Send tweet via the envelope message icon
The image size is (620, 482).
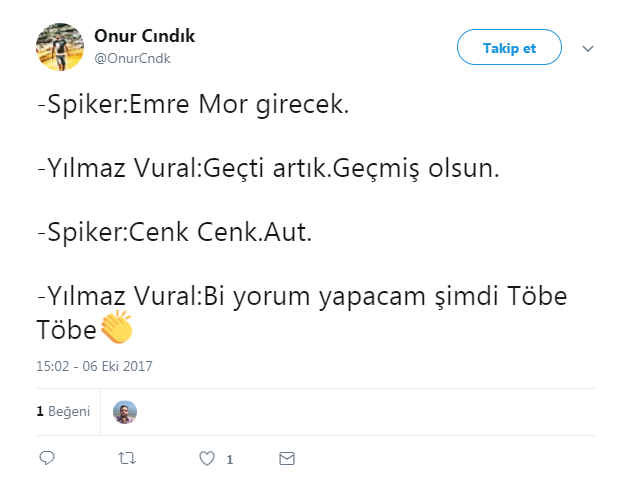coord(287,458)
